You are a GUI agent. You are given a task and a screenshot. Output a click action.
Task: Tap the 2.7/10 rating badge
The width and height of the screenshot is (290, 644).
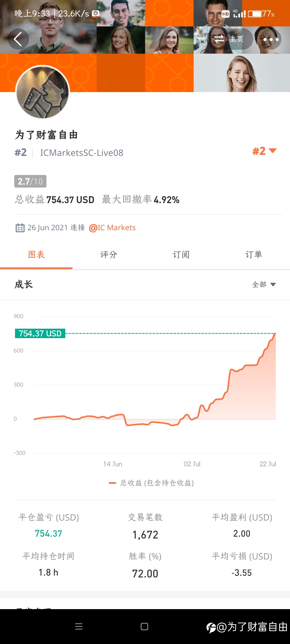pyautogui.click(x=30, y=181)
